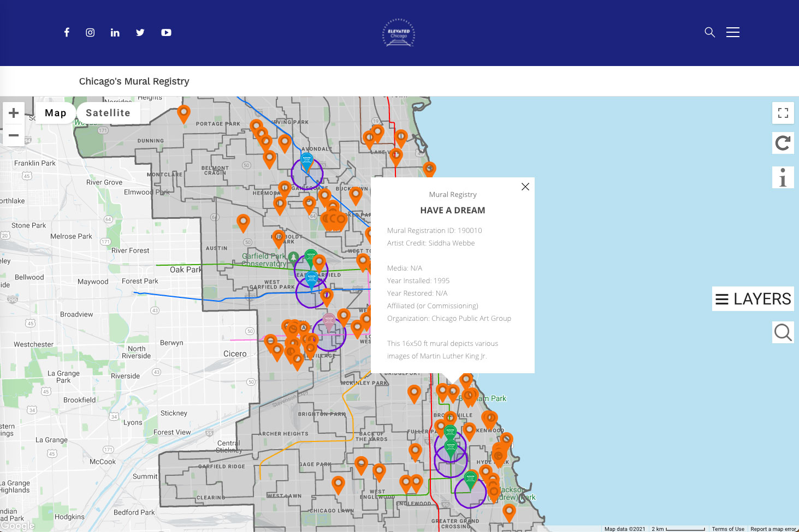Viewport: 799px width, 532px height.
Task: Open the Instagram profile icon
Action: (x=90, y=32)
